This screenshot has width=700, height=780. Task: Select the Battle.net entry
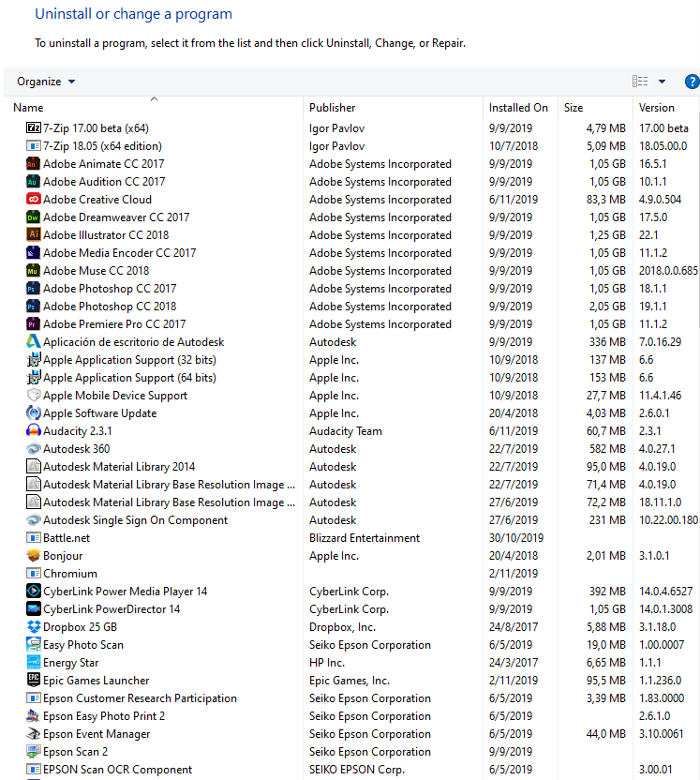(x=67, y=538)
